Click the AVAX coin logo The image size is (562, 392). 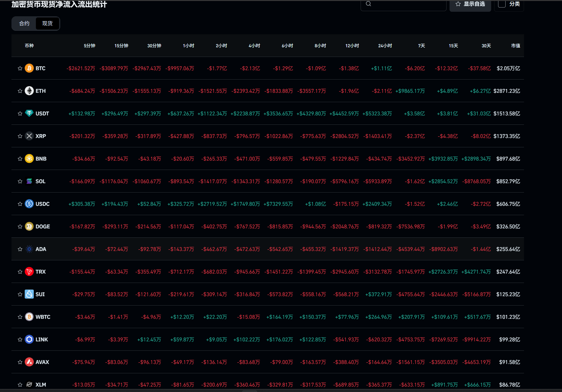pyautogui.click(x=29, y=362)
